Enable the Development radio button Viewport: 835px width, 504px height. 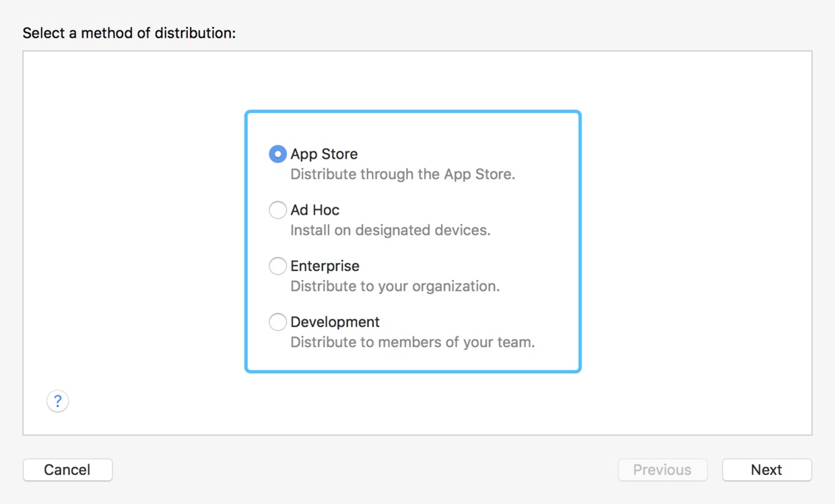[x=277, y=322]
